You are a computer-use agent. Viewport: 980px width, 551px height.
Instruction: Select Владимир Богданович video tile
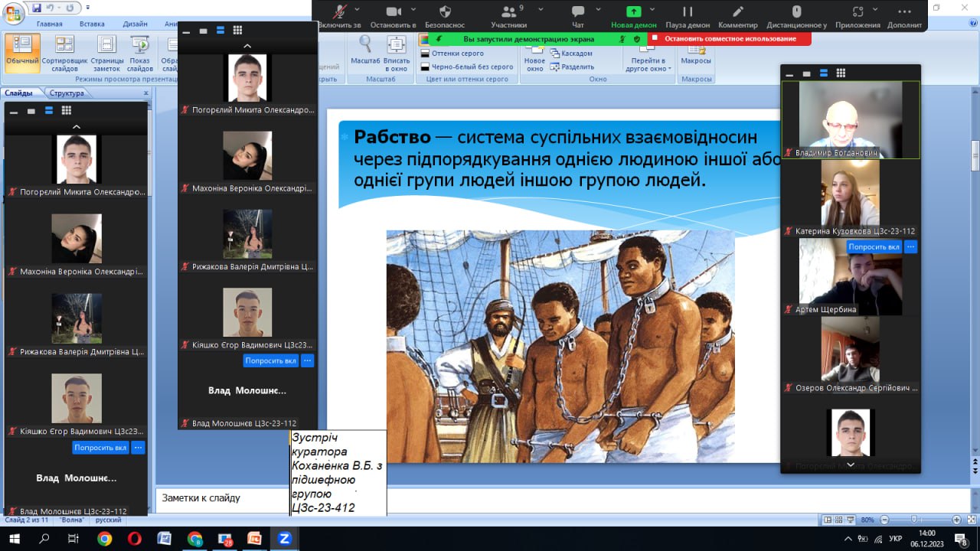pos(851,120)
